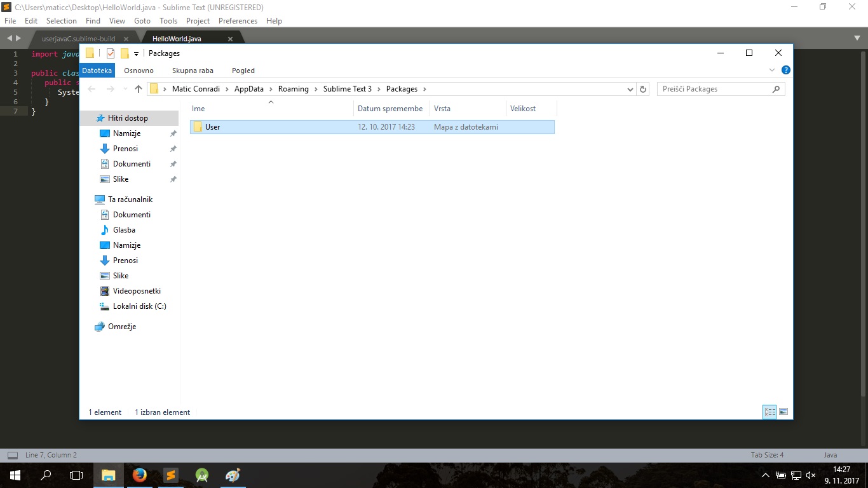Click Roaming in the address path
Screen dimensions: 868x488
(x=294, y=89)
